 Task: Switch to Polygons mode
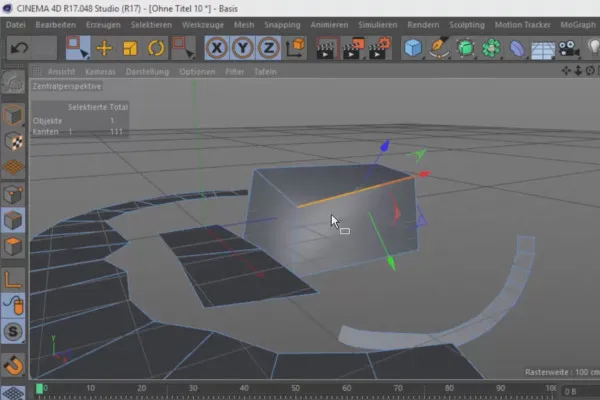[13, 246]
